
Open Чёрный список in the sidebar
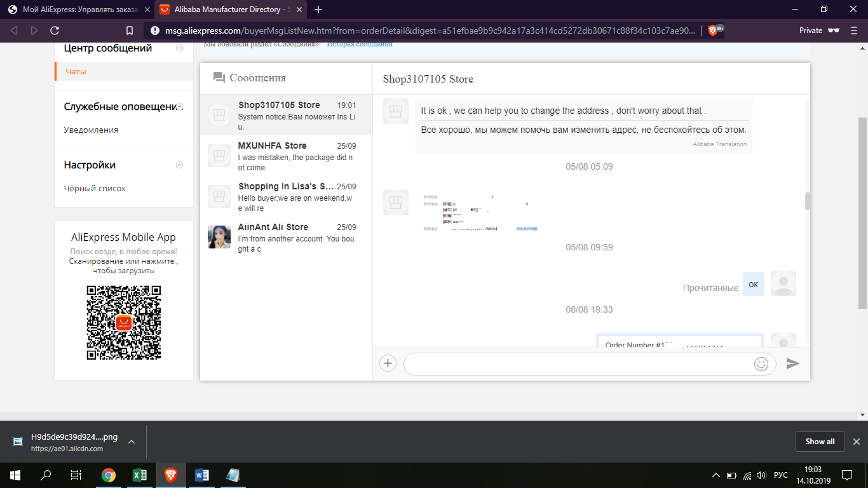point(95,188)
